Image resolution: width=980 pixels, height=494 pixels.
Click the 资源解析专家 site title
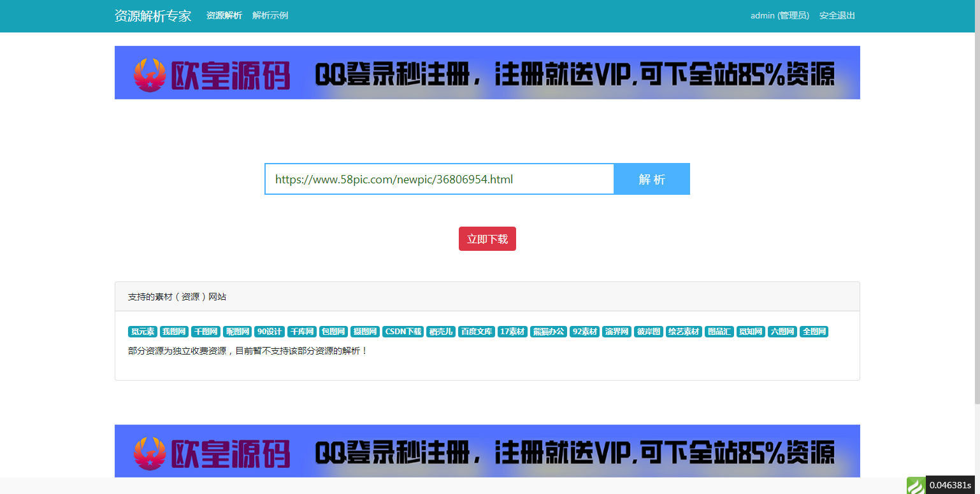[153, 16]
